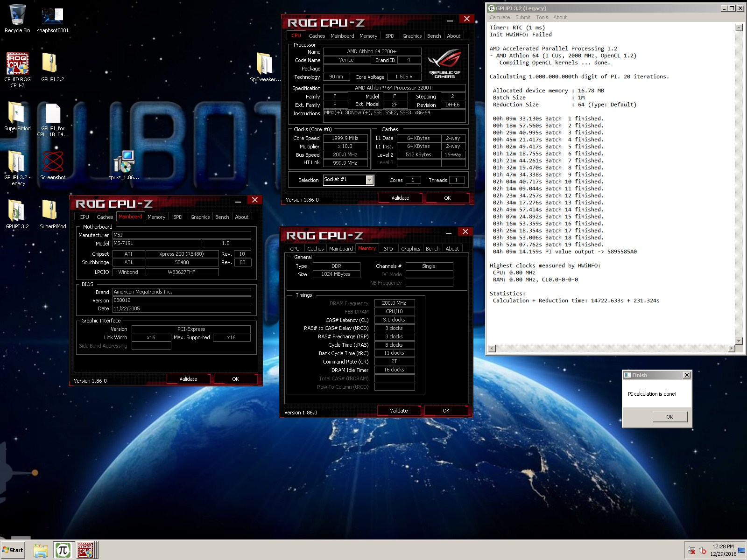Click OK in the Memory window

[446, 411]
